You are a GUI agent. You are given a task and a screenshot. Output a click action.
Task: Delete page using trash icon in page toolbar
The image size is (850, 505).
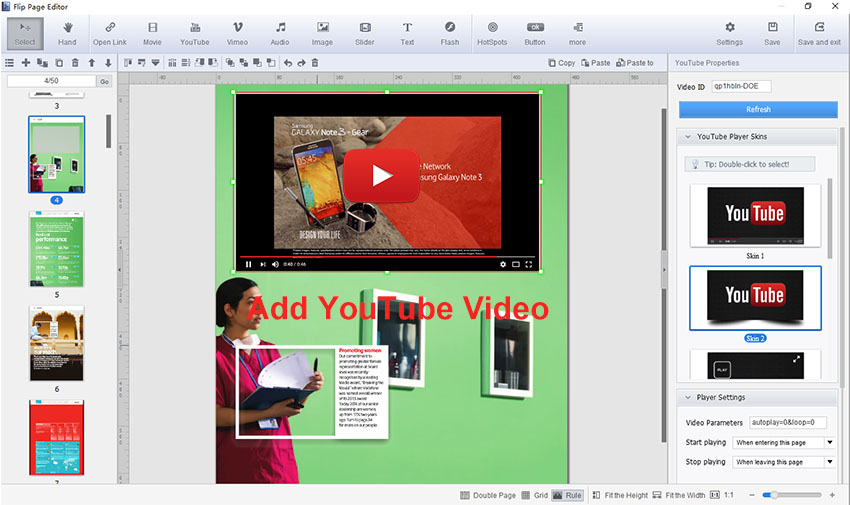coord(75,63)
